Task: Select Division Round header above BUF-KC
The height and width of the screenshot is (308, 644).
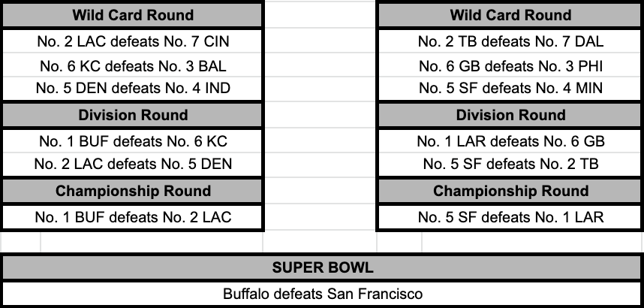Action: [133, 115]
